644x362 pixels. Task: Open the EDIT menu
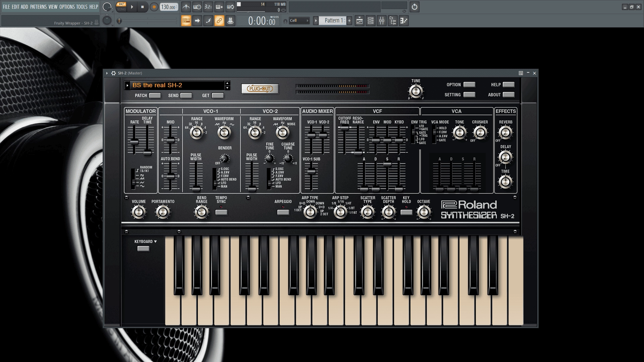15,7
